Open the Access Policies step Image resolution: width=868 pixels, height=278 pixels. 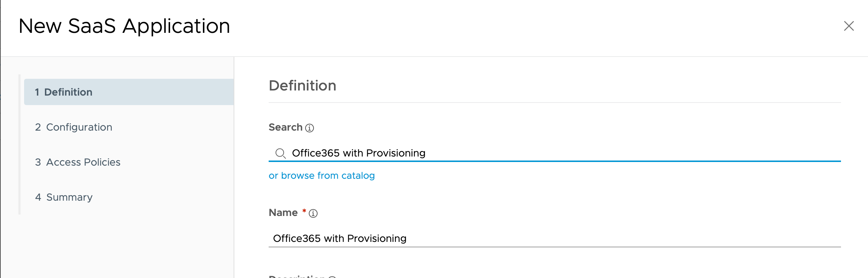coord(83,162)
